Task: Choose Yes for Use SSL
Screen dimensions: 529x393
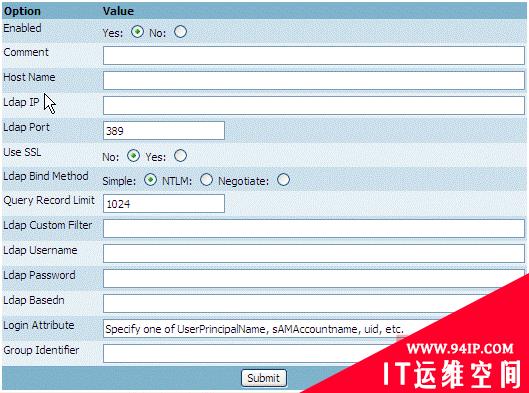Action: pyautogui.click(x=180, y=156)
